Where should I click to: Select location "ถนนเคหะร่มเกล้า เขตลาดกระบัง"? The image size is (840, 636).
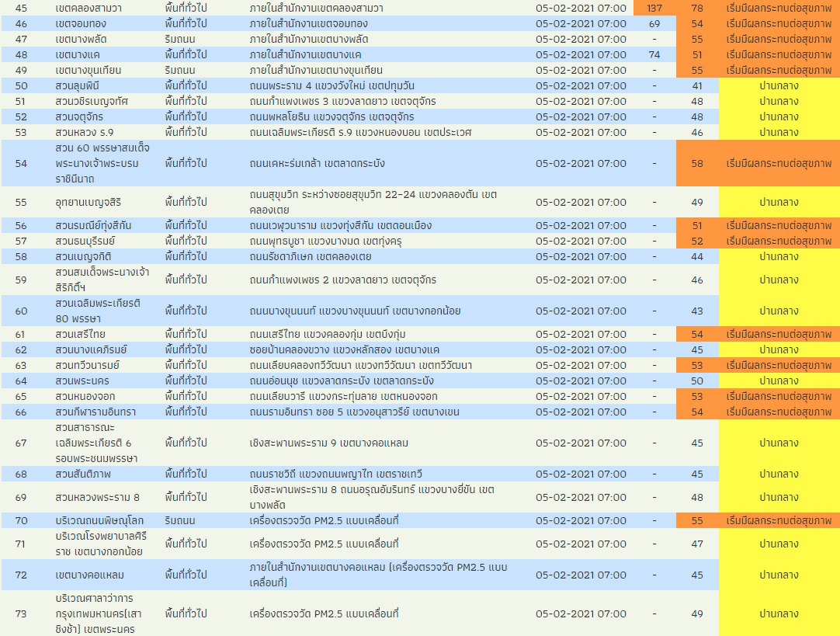(x=318, y=163)
